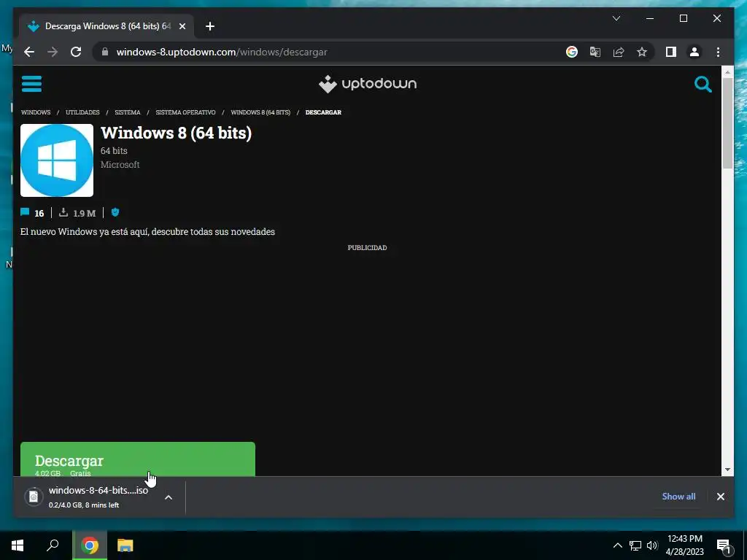The height and width of the screenshot is (560, 747).
Task: Open the SISTEMA OPERATIVO breadcrumb link
Action: (185, 112)
